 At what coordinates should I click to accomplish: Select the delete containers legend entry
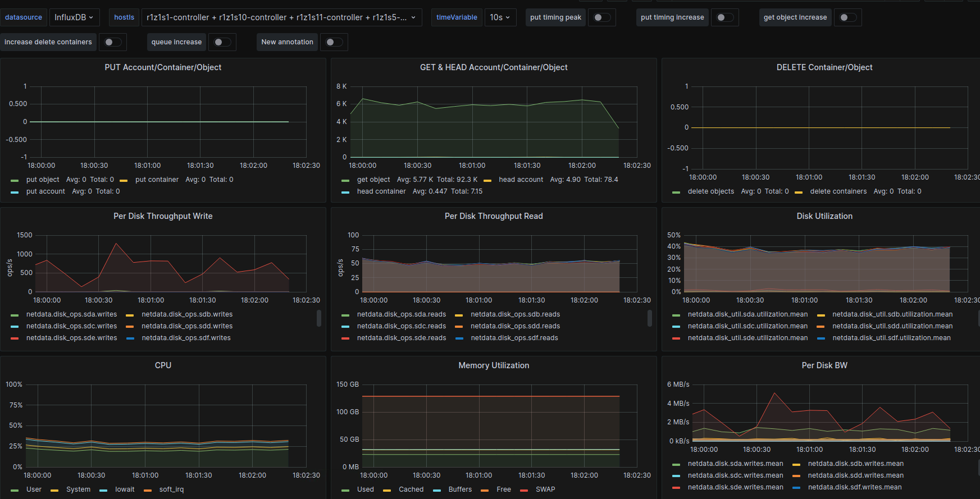(838, 191)
